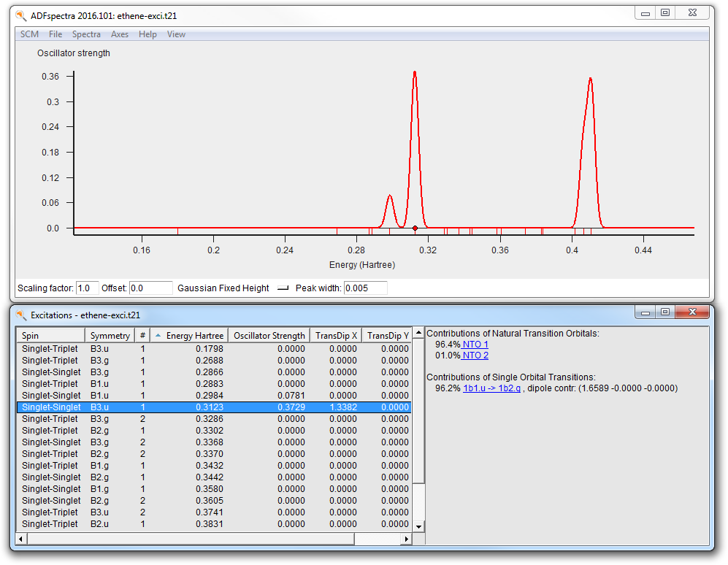
Task: Select the excitation row with energy 0.3831
Action: [x=214, y=523]
